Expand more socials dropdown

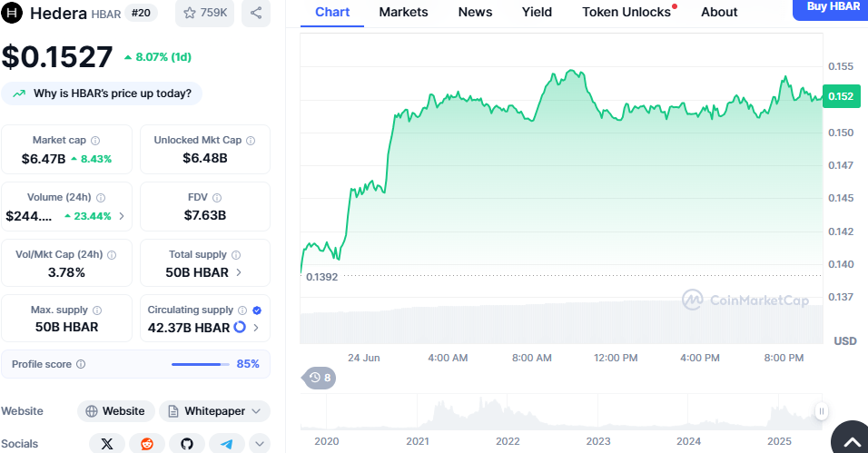pyautogui.click(x=260, y=444)
